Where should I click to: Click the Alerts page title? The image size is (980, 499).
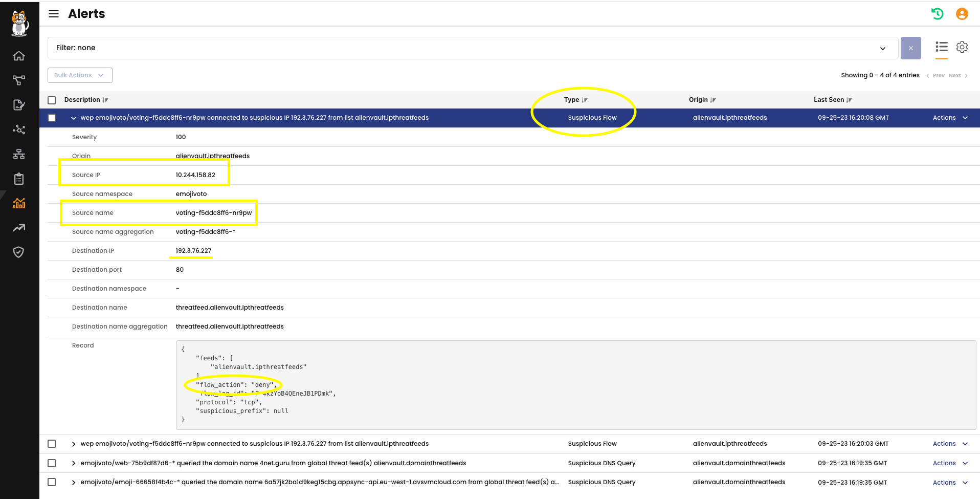point(86,14)
